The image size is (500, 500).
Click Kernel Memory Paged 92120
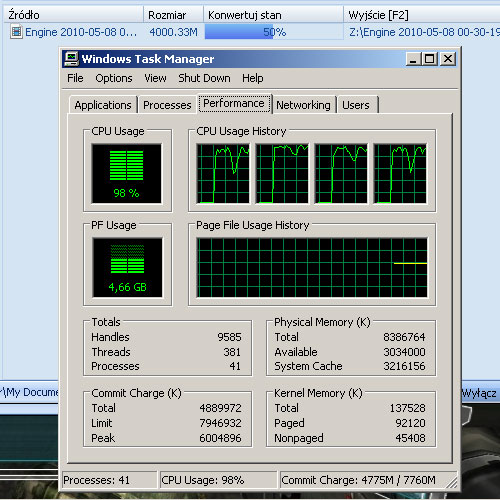coord(410,423)
